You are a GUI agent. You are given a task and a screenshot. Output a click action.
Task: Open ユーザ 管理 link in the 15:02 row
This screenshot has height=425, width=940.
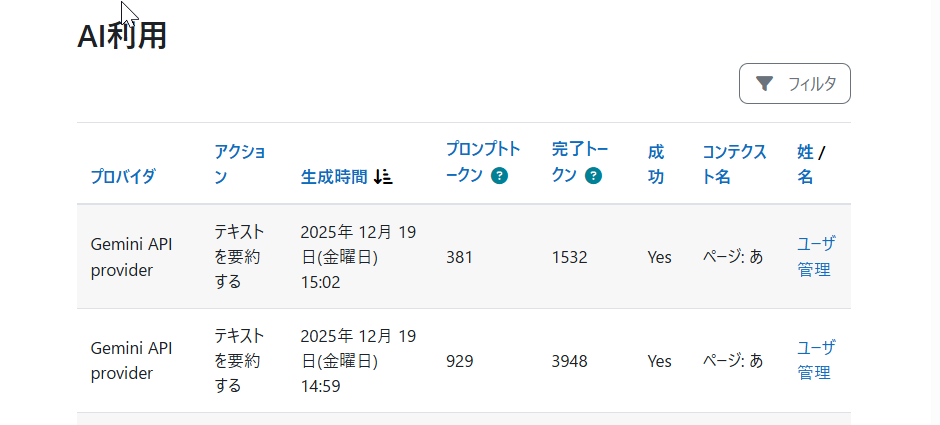click(816, 256)
